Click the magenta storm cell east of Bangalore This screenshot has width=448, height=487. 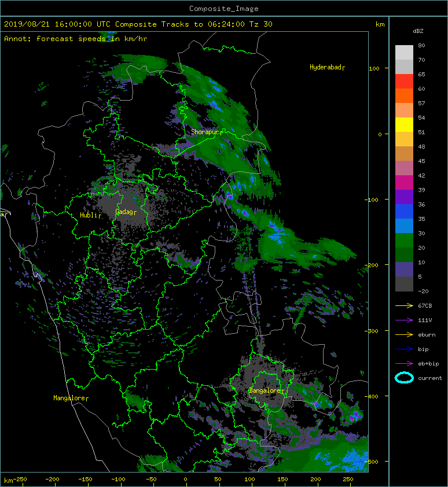pyautogui.click(x=315, y=404)
